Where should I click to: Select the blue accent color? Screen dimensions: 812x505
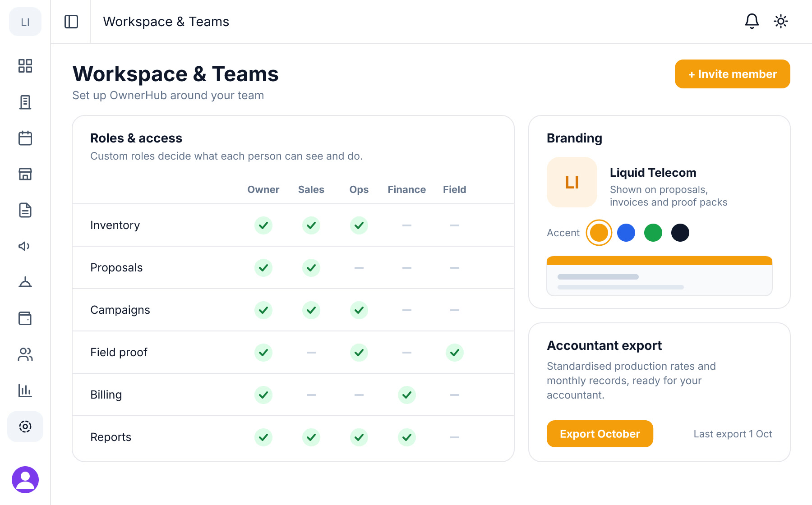click(626, 233)
